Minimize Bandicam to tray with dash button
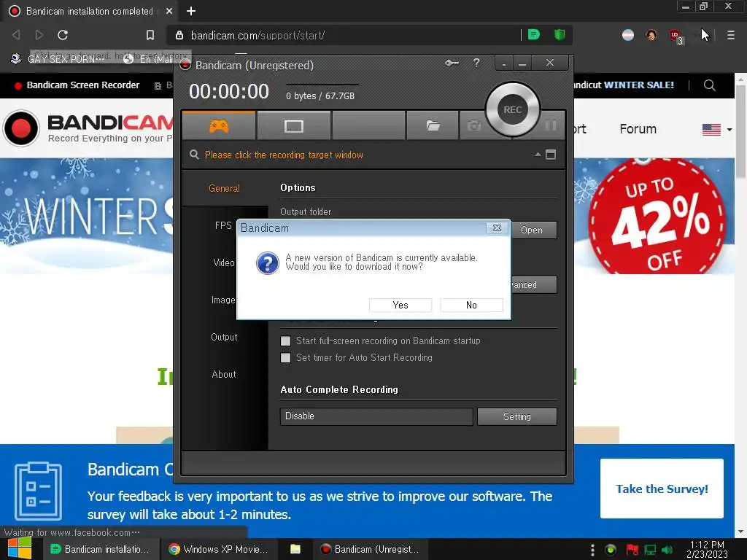This screenshot has height=560, width=747. point(503,63)
